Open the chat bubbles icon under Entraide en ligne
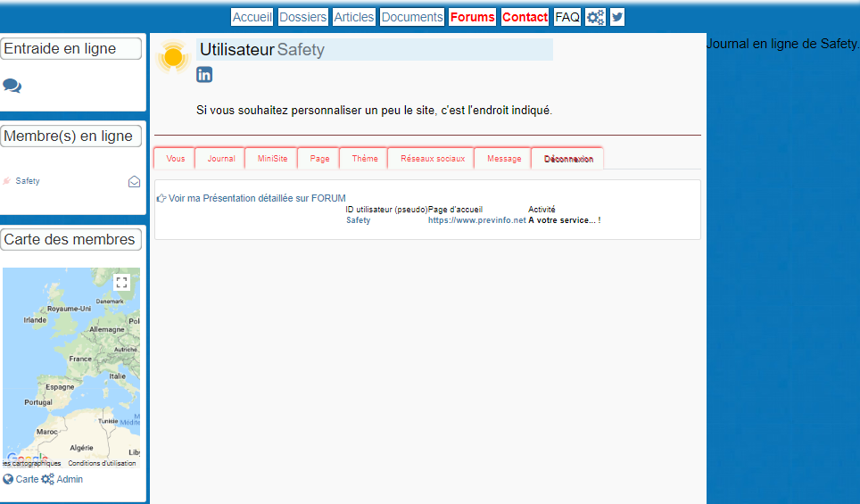This screenshot has height=504, width=860. [12, 86]
